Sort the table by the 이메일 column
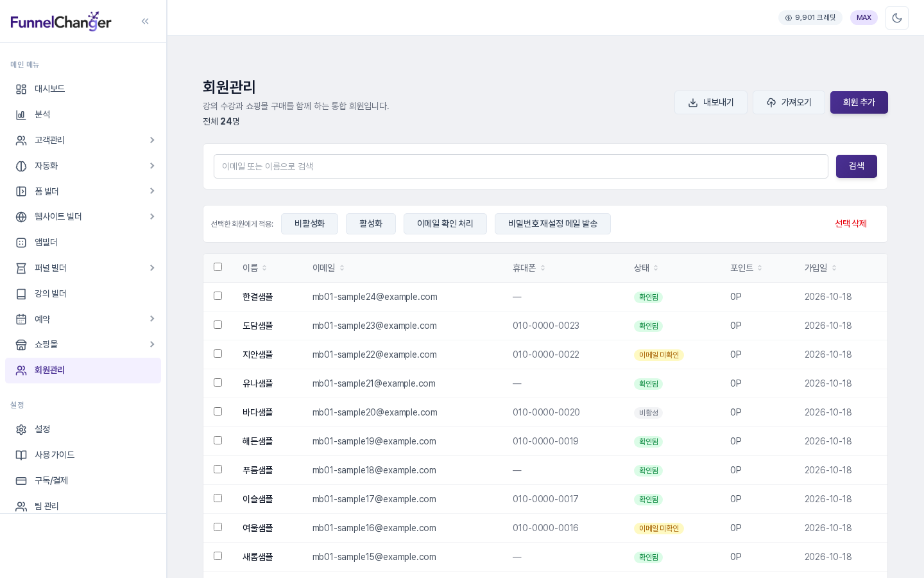Viewport: 924px width, 578px height. (329, 268)
